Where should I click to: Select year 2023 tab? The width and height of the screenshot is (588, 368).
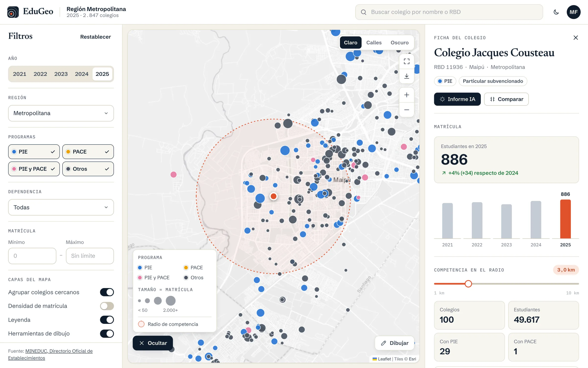[61, 74]
